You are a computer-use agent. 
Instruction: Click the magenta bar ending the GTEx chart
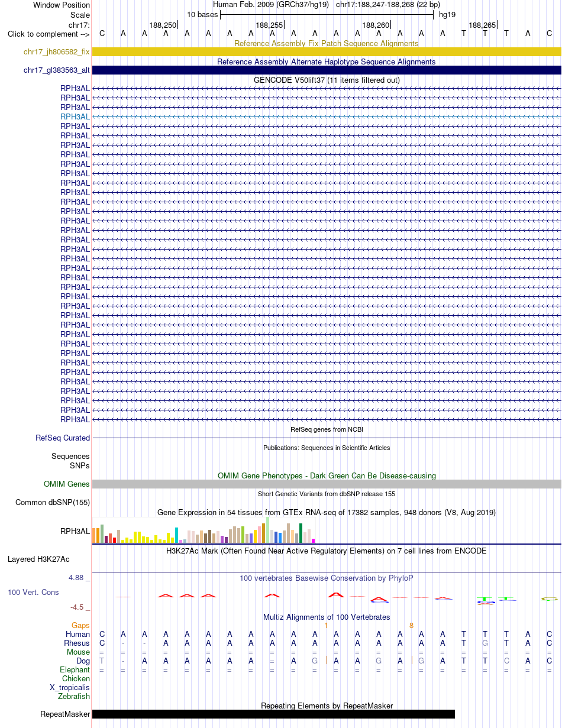314,541
